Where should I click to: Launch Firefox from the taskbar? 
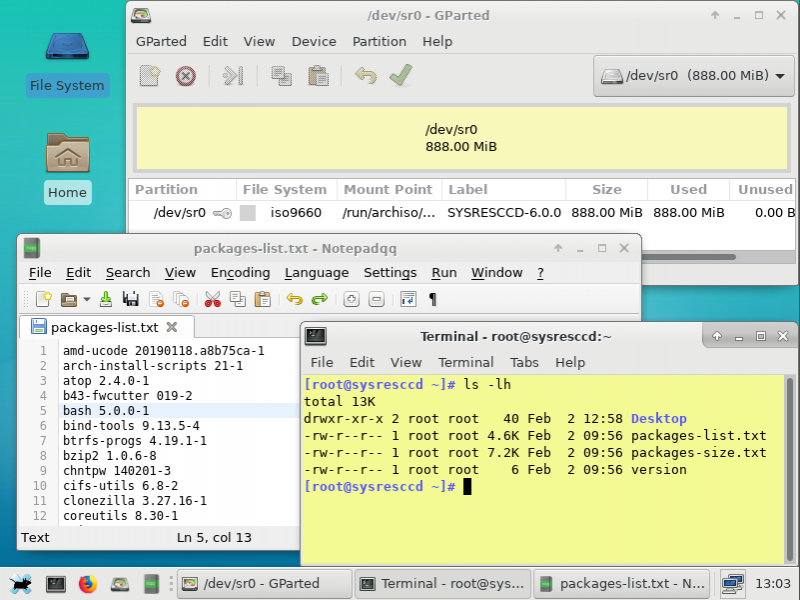pyautogui.click(x=89, y=583)
